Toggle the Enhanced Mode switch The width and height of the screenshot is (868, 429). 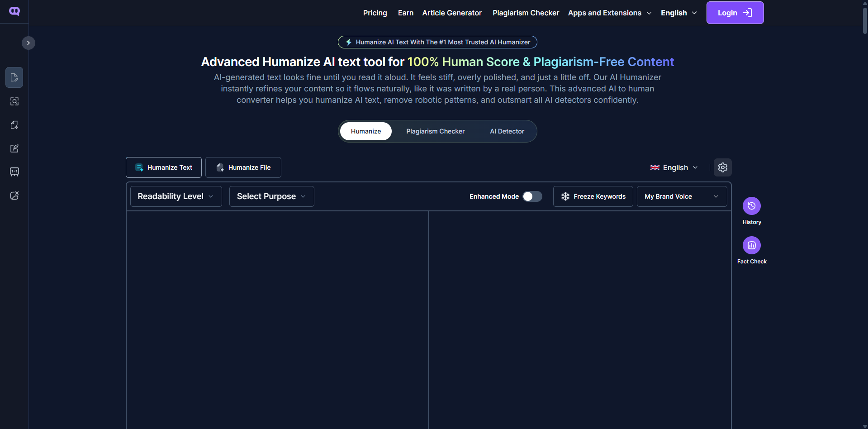pos(532,196)
